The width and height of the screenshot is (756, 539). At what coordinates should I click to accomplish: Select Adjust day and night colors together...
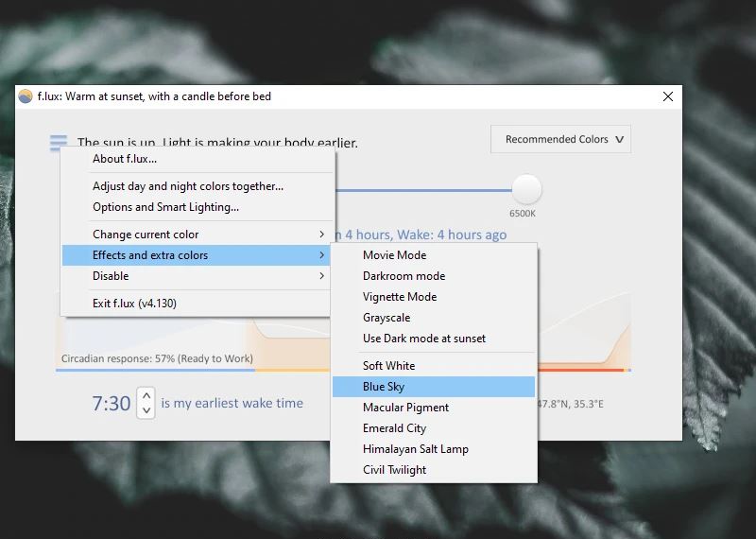[x=198, y=186]
